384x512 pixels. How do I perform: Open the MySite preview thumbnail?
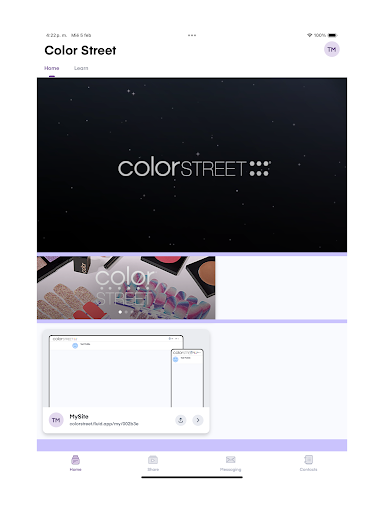coord(126,369)
